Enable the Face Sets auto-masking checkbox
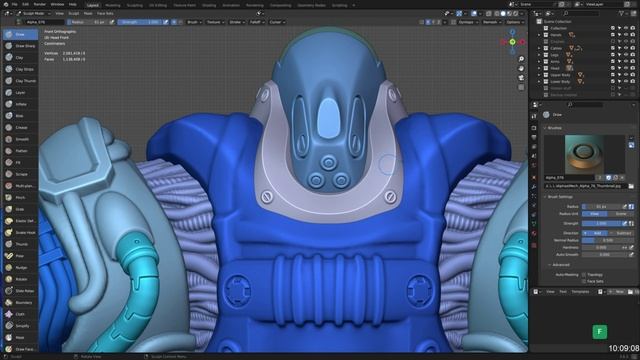Viewport: 640px width, 360px height. click(584, 281)
